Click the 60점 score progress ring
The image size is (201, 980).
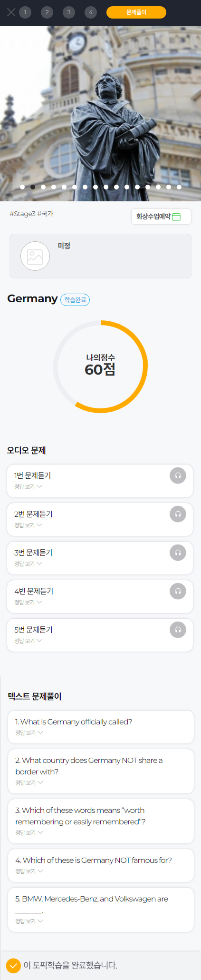tap(100, 366)
